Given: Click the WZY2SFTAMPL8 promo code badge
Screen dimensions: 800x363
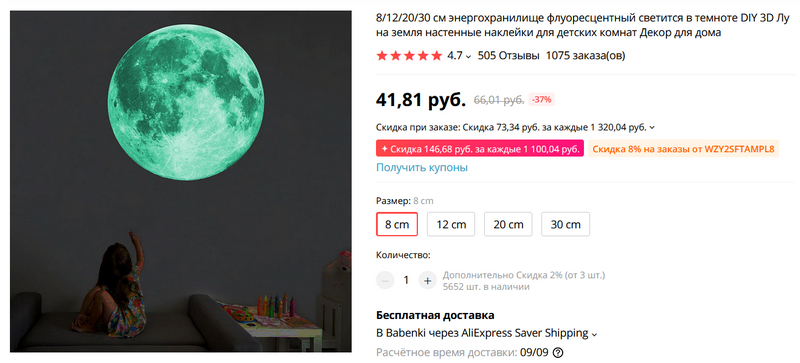Looking at the screenshot, I should click(684, 149).
